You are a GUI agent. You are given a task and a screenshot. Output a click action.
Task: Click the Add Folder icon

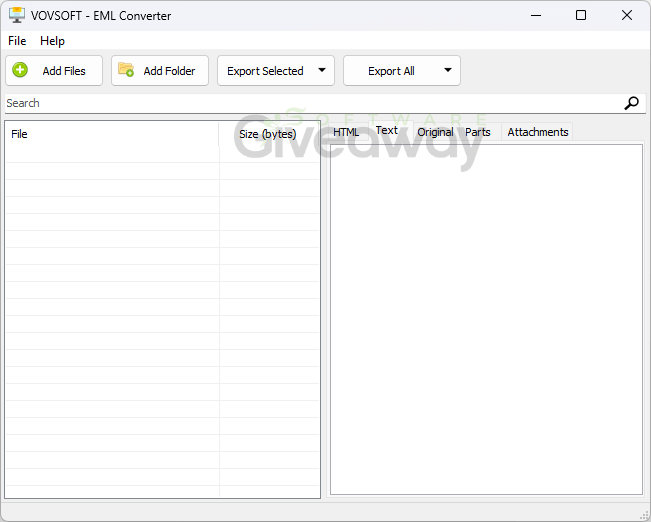pyautogui.click(x=126, y=69)
